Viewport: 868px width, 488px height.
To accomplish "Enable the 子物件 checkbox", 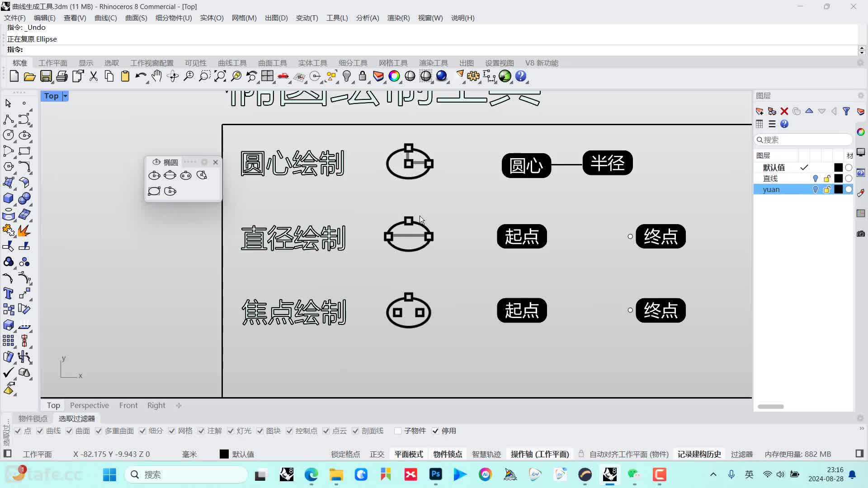I will pos(398,431).
